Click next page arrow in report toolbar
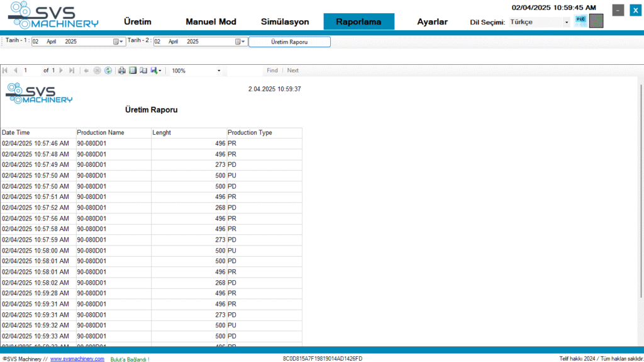 62,71
